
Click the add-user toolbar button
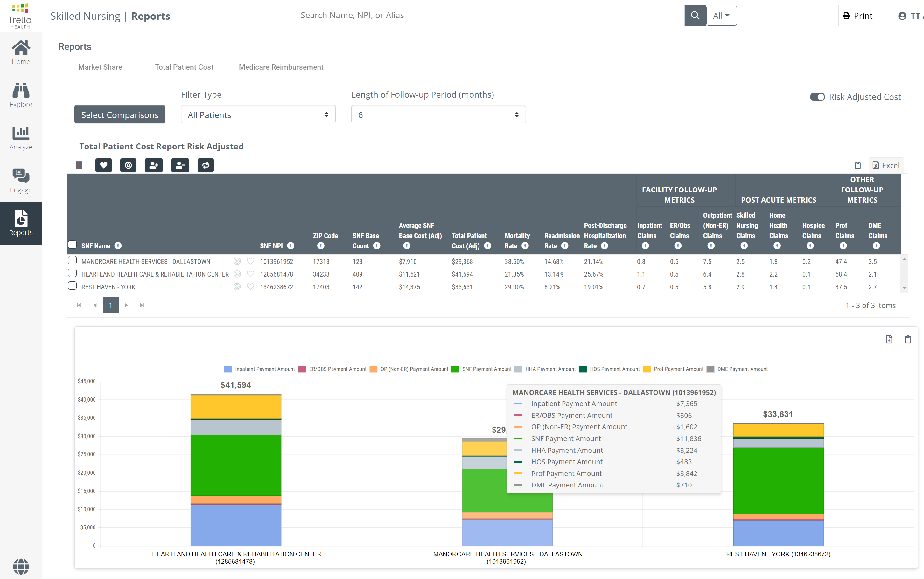coord(154,165)
